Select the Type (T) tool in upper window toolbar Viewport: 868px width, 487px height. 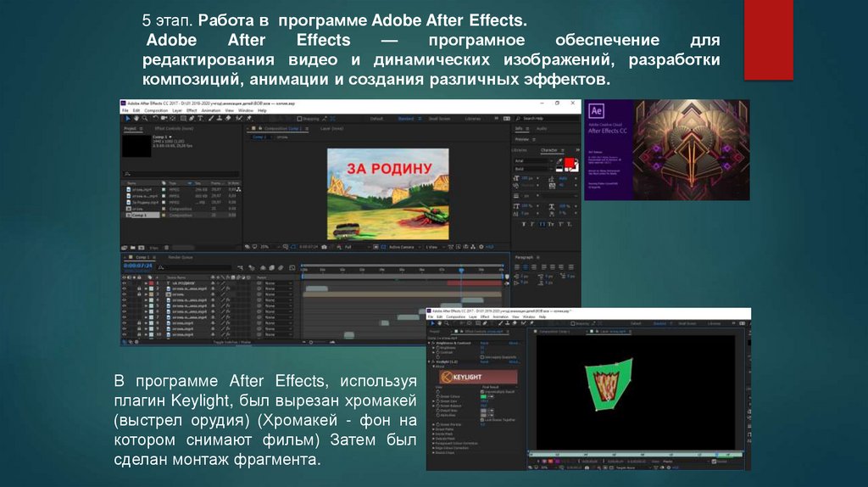(x=200, y=119)
